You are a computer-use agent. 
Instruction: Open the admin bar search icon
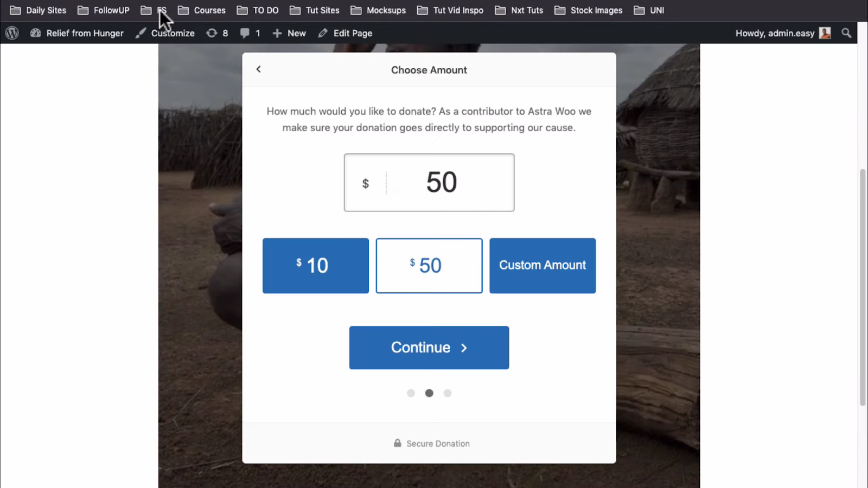tap(846, 33)
